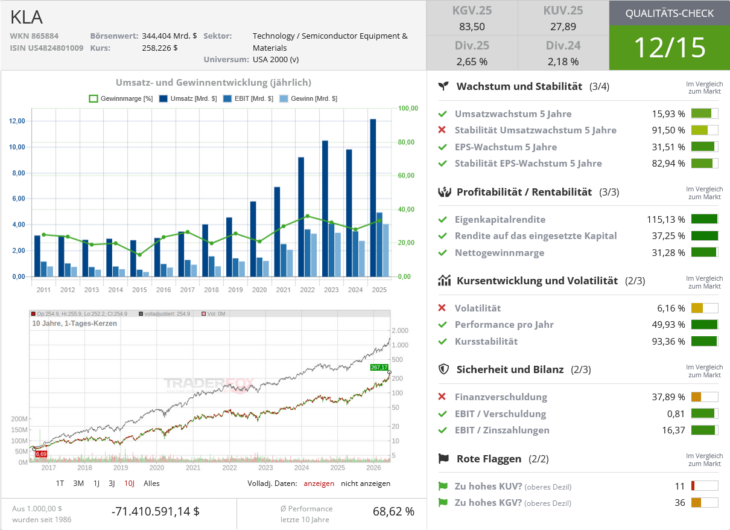Click the -71.410.591,14 $ value
The image size is (730, 530).
[155, 511]
